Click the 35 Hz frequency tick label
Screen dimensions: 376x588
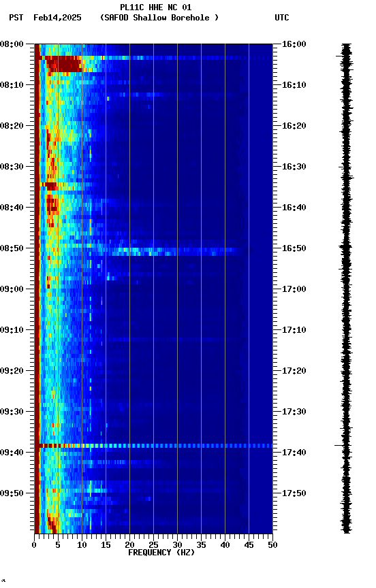201,545
